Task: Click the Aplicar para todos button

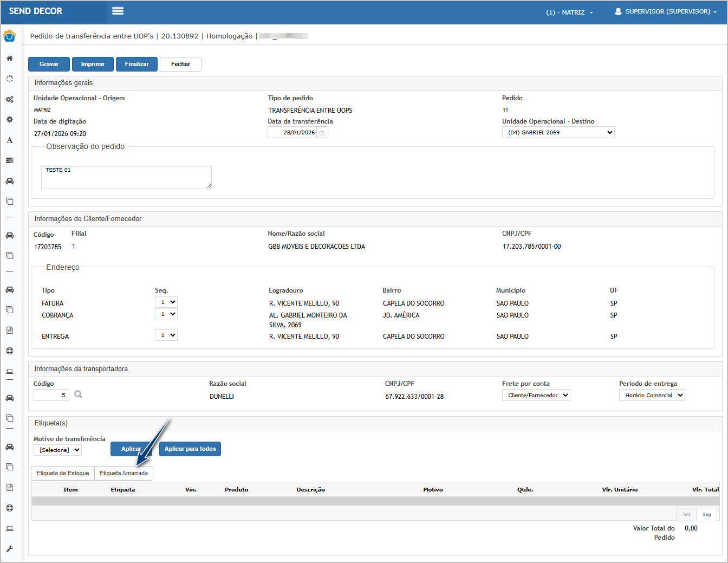Action: click(190, 449)
